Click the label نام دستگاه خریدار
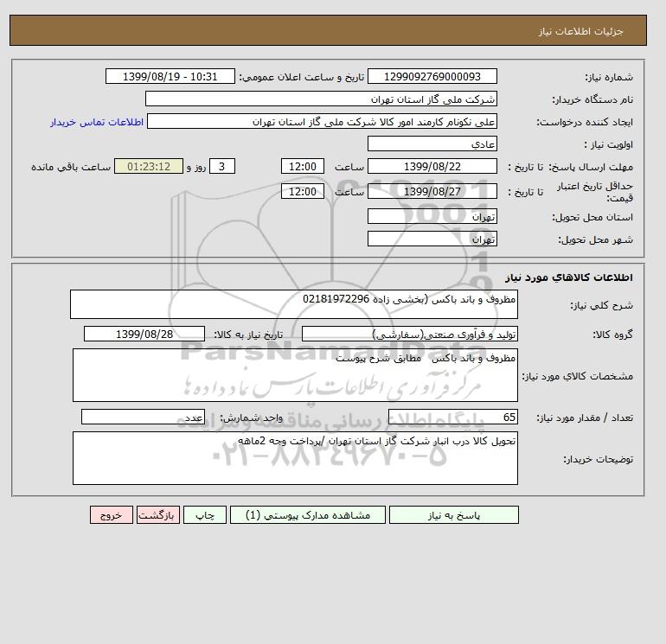The height and width of the screenshot is (644, 666). [592, 99]
